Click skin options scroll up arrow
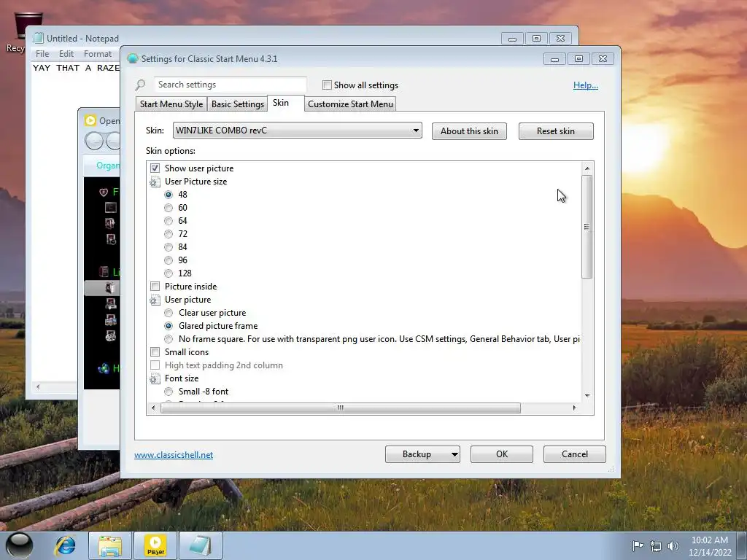This screenshot has height=560, width=747. [587, 168]
